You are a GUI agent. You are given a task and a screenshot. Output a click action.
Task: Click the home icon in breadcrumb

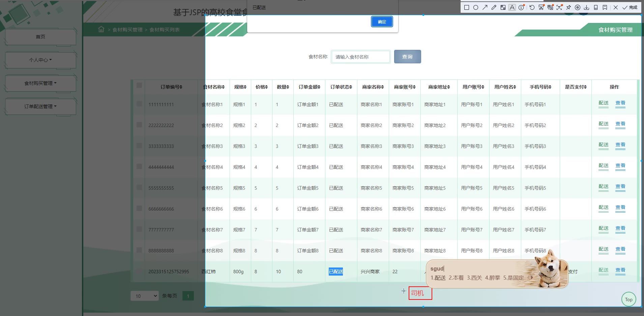click(x=101, y=29)
